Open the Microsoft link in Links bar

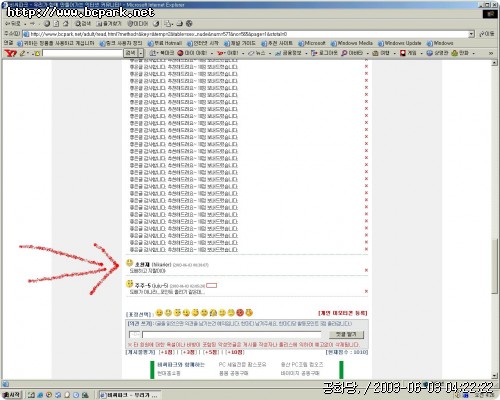[x=312, y=43]
